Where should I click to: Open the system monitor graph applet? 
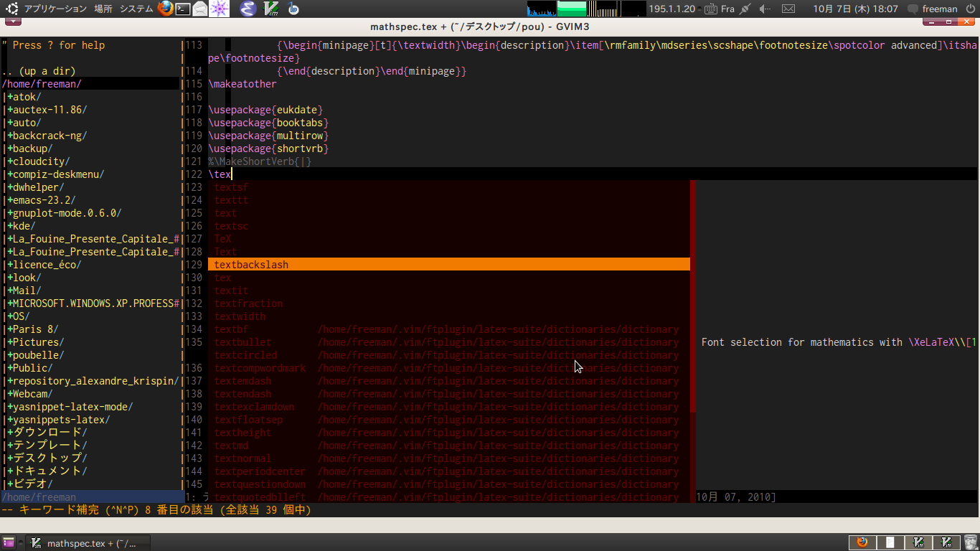(x=586, y=9)
